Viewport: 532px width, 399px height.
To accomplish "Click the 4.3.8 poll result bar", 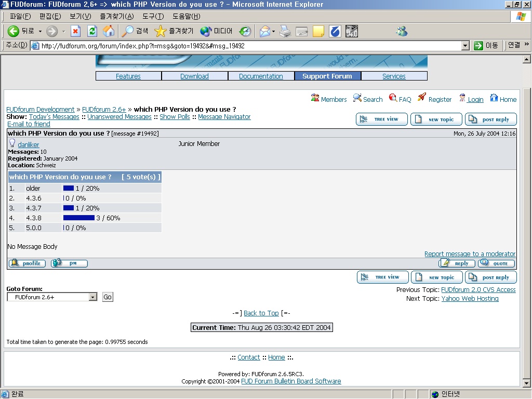I will pyautogui.click(x=79, y=218).
